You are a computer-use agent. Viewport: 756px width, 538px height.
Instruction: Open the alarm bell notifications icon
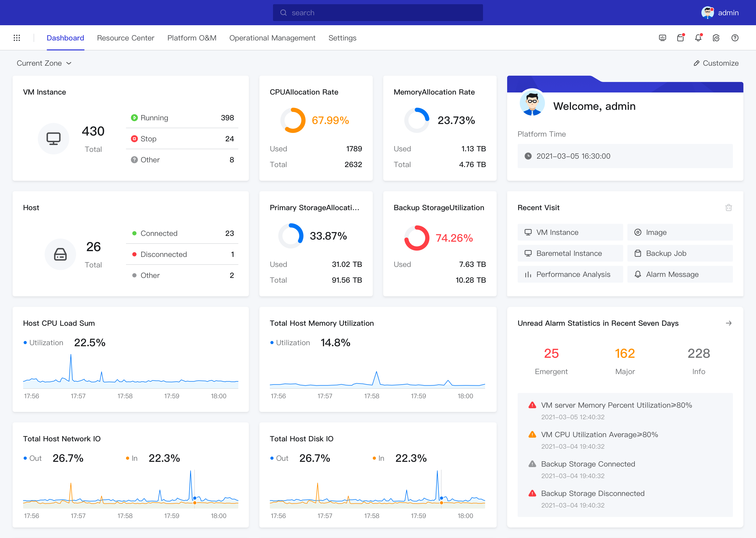(x=698, y=38)
